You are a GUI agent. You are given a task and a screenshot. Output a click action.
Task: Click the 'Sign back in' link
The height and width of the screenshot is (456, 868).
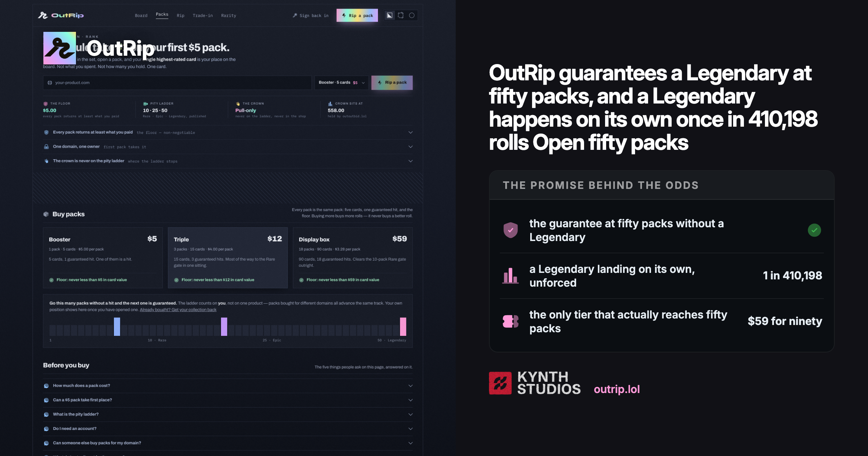311,16
